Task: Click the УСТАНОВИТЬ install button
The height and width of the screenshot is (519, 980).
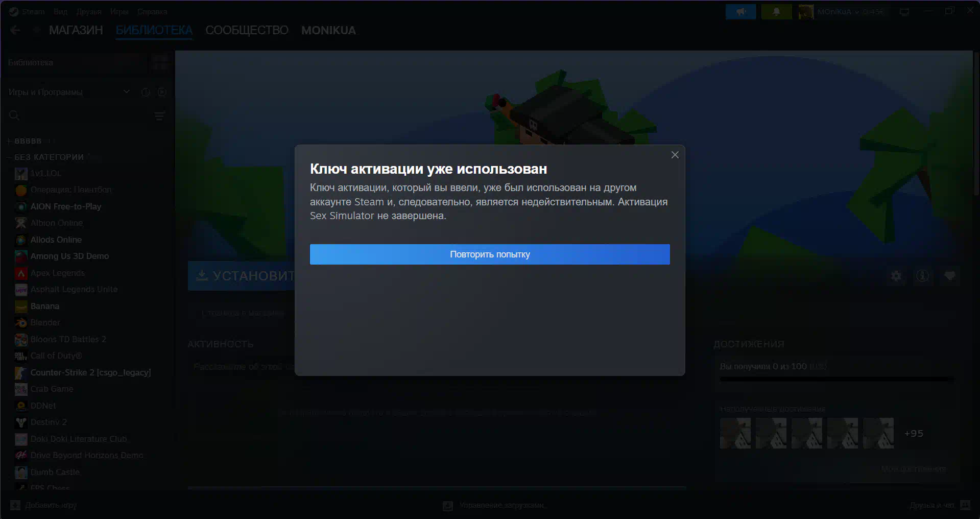Action: point(242,276)
